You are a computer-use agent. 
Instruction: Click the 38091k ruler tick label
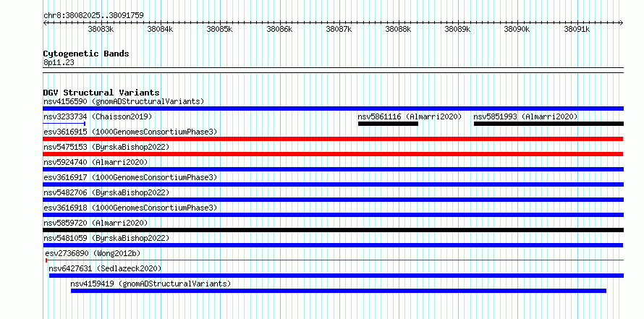pyautogui.click(x=577, y=30)
